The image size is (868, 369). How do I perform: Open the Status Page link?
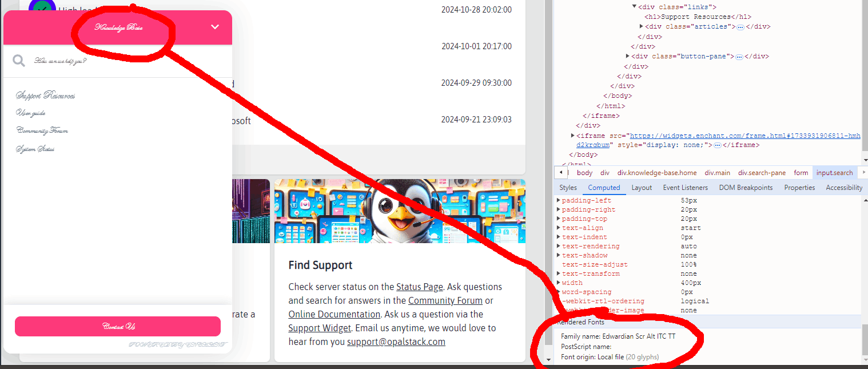coord(420,287)
